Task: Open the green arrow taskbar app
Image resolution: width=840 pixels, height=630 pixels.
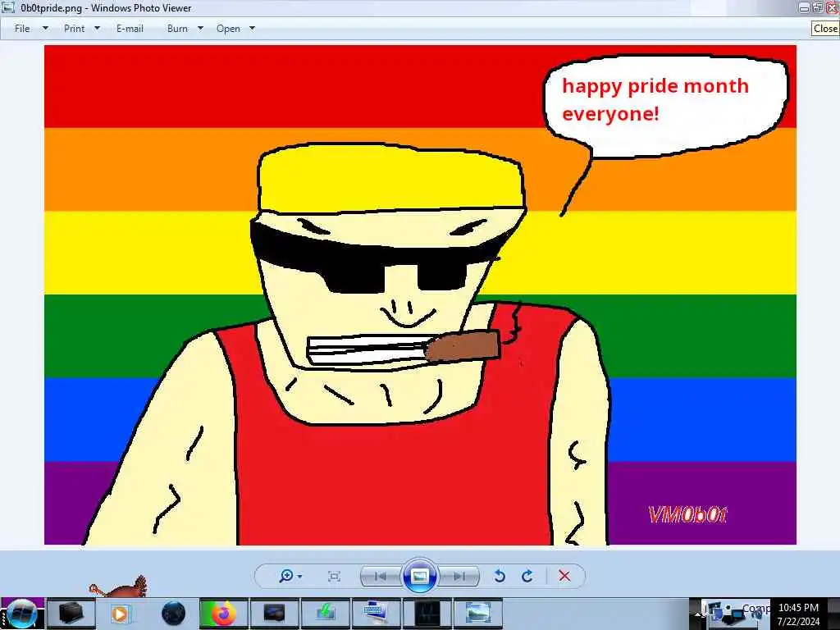Action: [325, 614]
